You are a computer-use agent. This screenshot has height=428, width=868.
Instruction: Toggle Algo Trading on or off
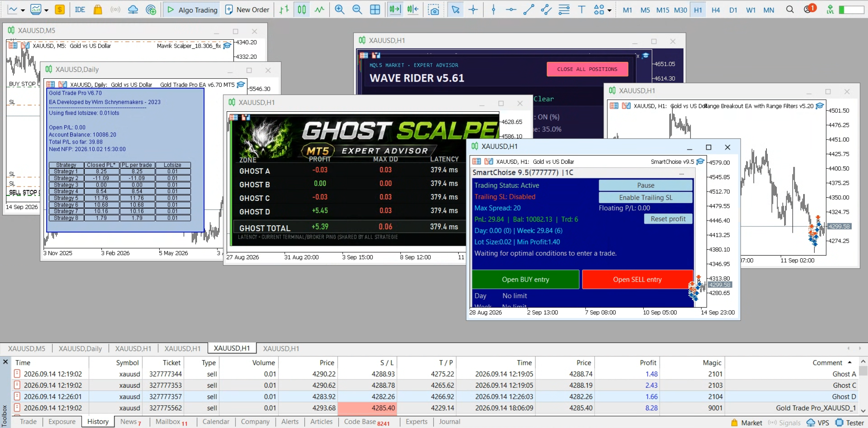coord(192,9)
